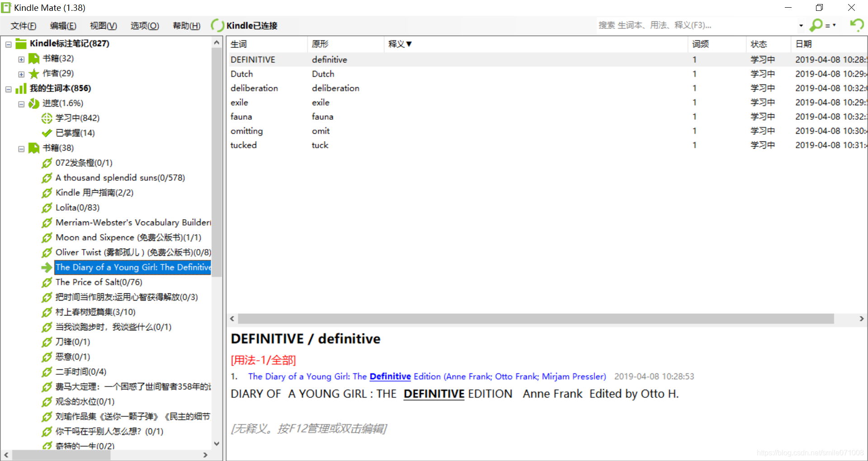The width and height of the screenshot is (868, 461).
Task: Open the 文件(F) menu
Action: point(24,26)
